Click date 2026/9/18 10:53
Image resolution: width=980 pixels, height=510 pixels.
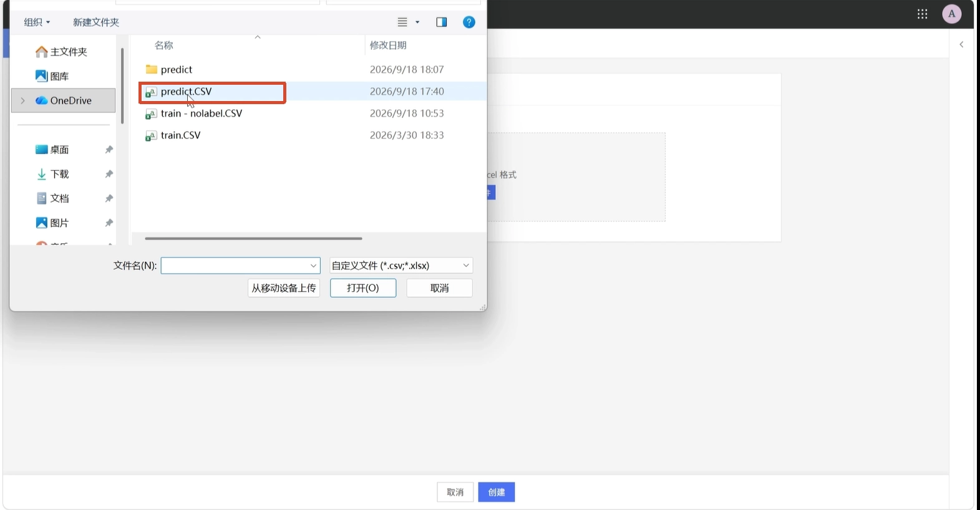point(407,113)
